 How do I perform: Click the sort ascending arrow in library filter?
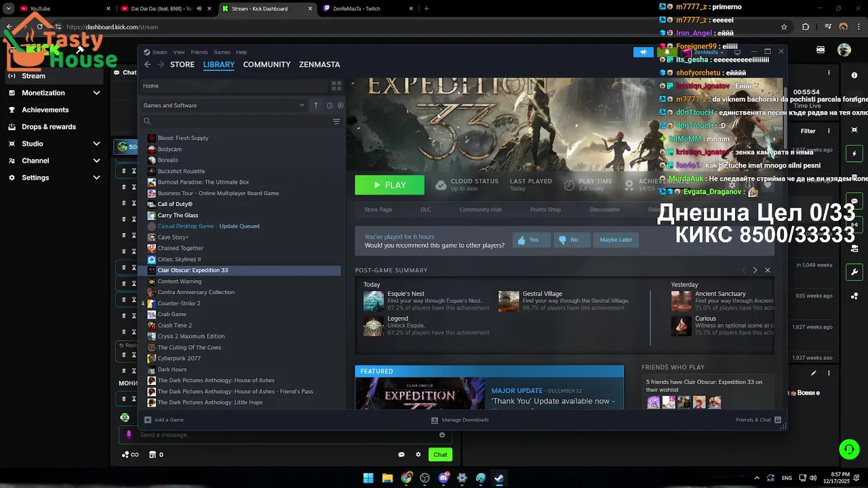pos(315,105)
